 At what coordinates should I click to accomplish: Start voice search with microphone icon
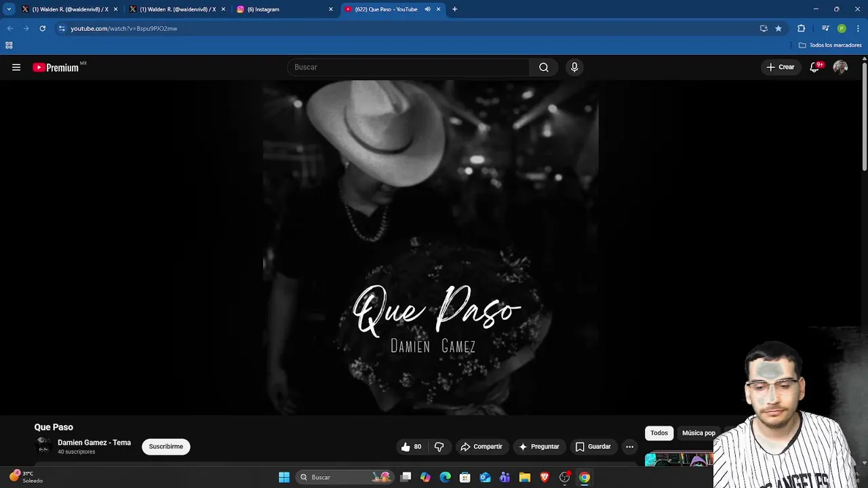click(574, 67)
